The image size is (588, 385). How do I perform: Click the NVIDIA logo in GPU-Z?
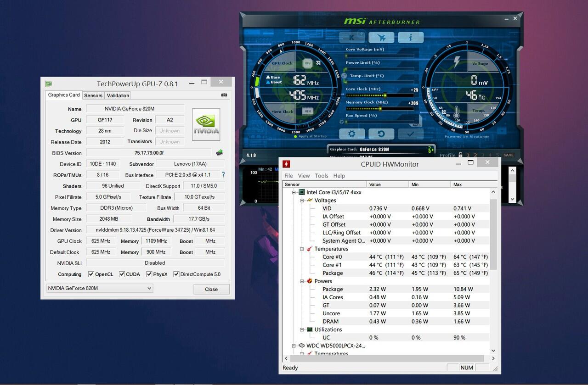(206, 124)
